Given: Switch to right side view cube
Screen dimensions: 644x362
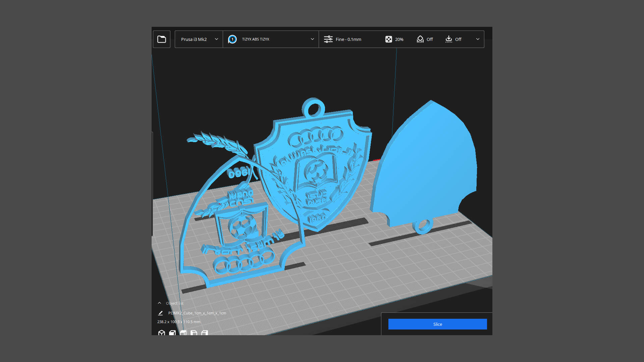Looking at the screenshot, I should 205,333.
